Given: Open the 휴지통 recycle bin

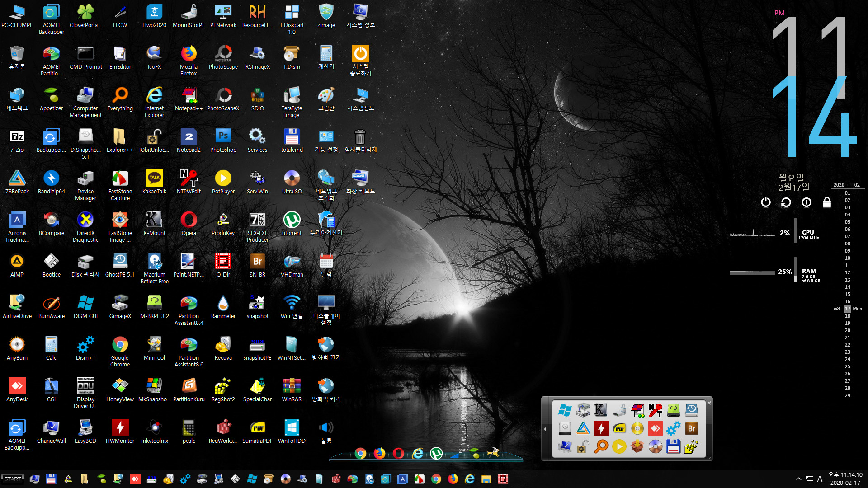Looking at the screenshot, I should pos(17,57).
